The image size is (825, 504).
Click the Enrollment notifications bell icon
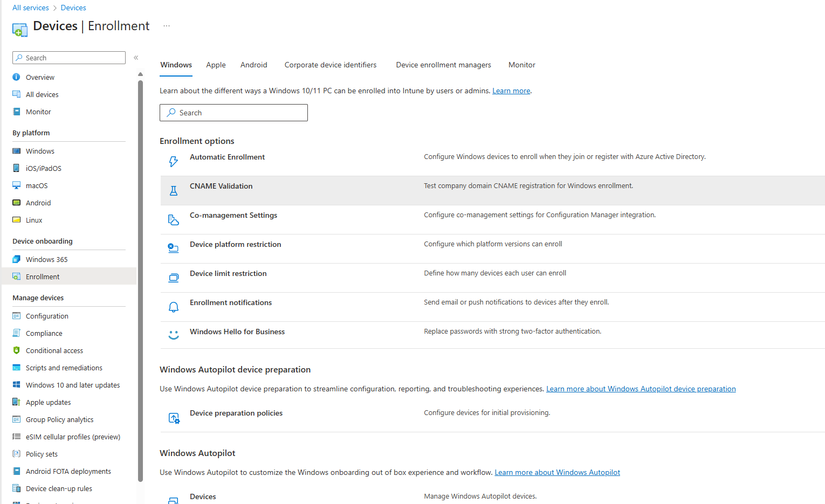(x=173, y=307)
